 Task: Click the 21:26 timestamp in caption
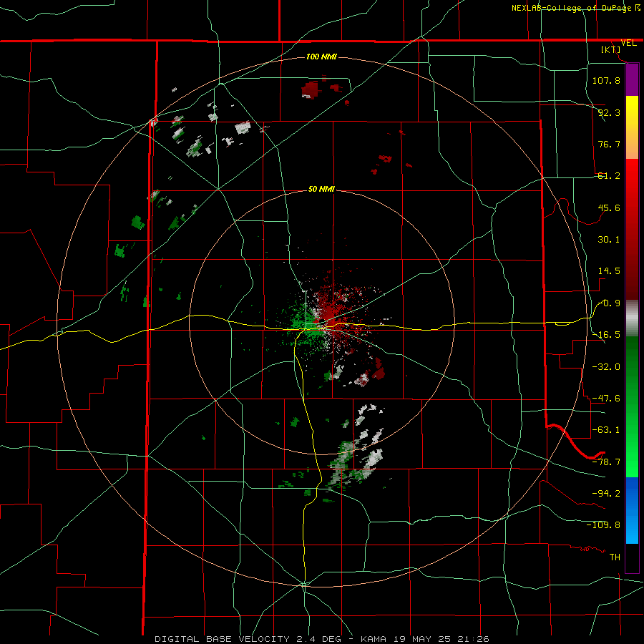coord(475,639)
